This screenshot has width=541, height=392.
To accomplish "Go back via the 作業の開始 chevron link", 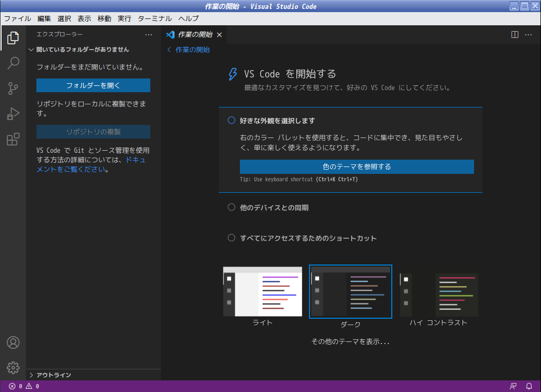I will (x=188, y=50).
